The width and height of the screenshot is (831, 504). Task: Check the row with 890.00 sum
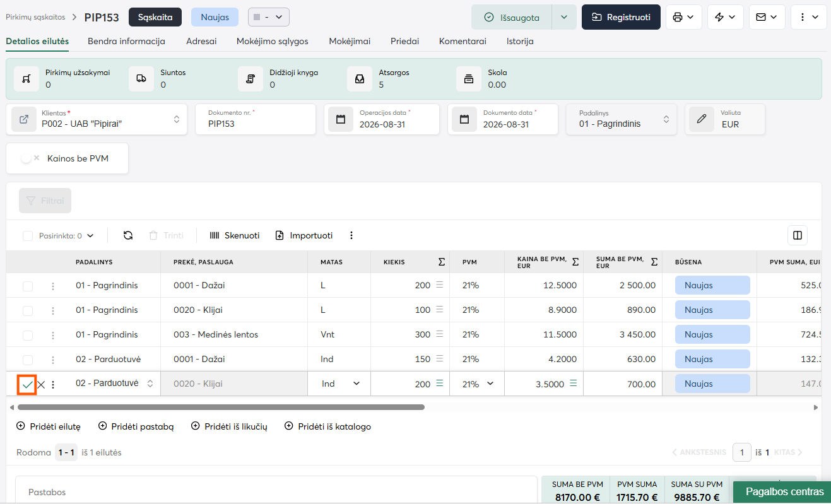pyautogui.click(x=28, y=310)
